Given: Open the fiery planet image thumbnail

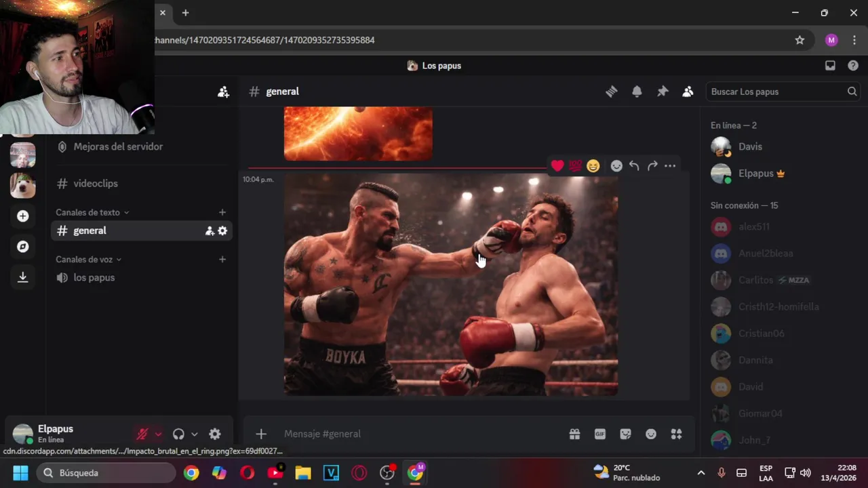Looking at the screenshot, I should coord(358,134).
